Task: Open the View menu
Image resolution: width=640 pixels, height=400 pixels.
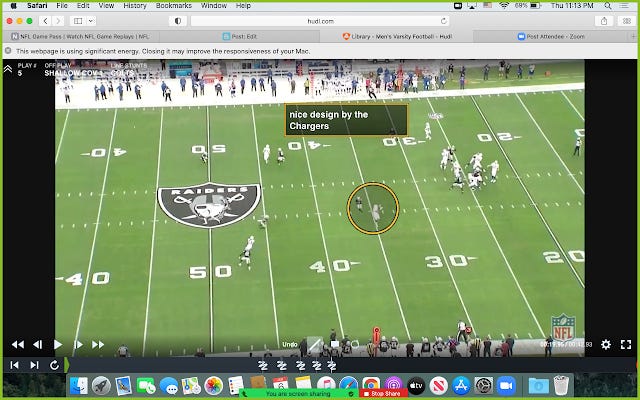Action: coord(106,6)
